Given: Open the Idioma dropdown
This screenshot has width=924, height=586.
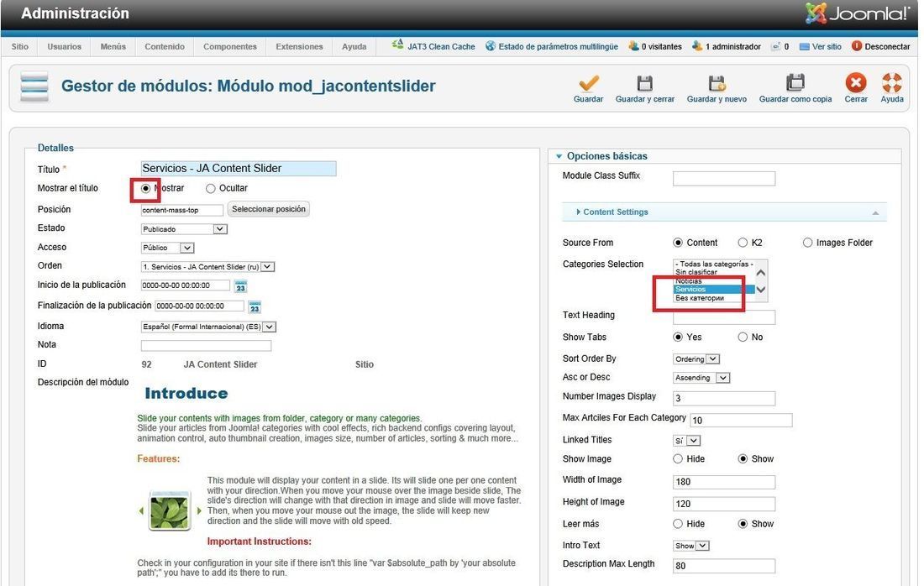Looking at the screenshot, I should pos(208,327).
